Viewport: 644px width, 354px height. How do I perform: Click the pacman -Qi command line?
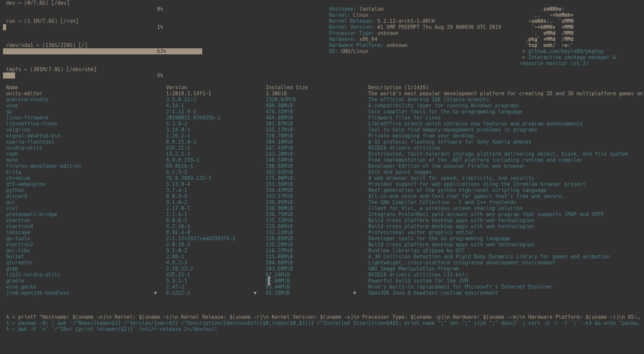[323, 323]
